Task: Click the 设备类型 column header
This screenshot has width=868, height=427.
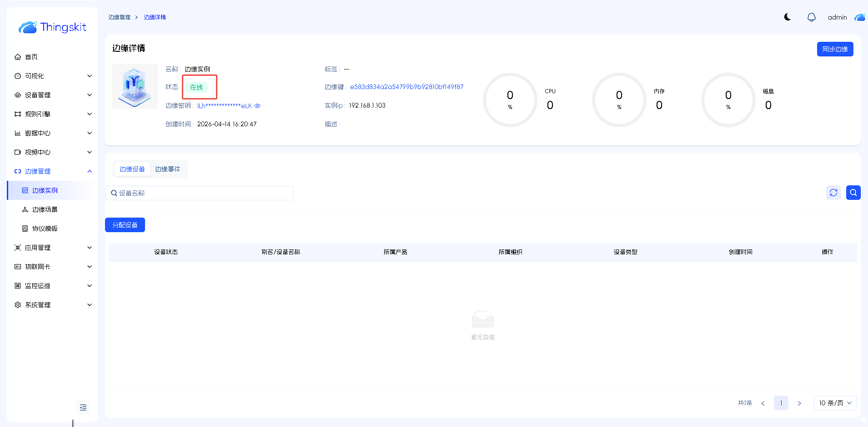Action: pos(626,252)
